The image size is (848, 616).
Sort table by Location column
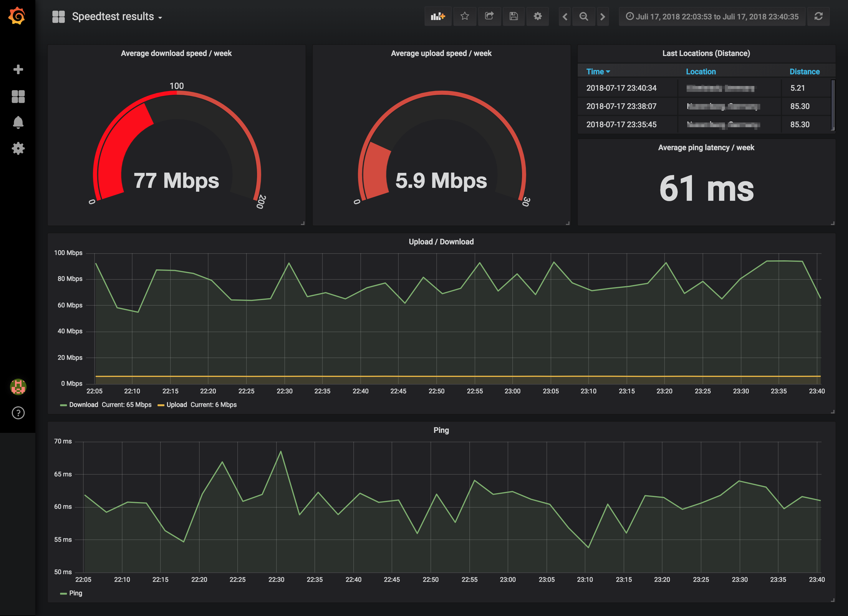coord(701,72)
